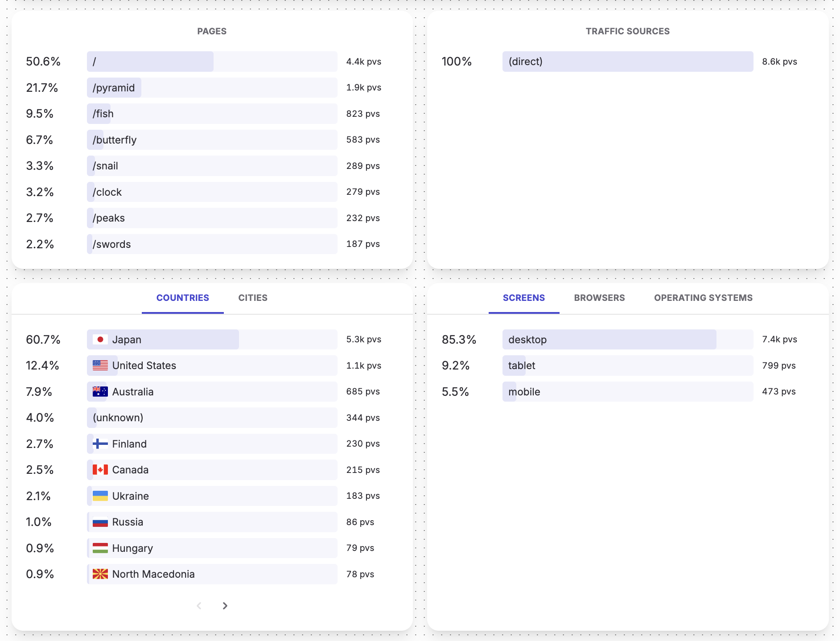Open the /clock page row
This screenshot has width=840, height=641.
(212, 192)
